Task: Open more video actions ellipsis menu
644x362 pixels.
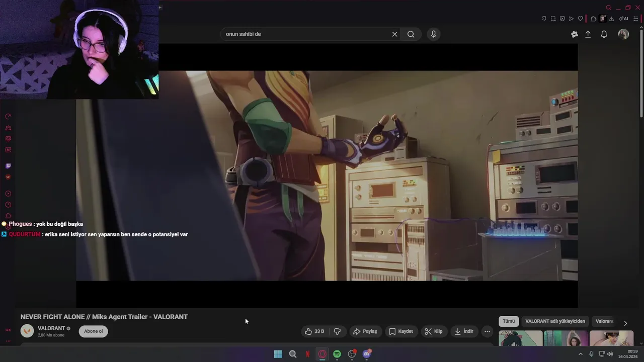Action: (487, 331)
